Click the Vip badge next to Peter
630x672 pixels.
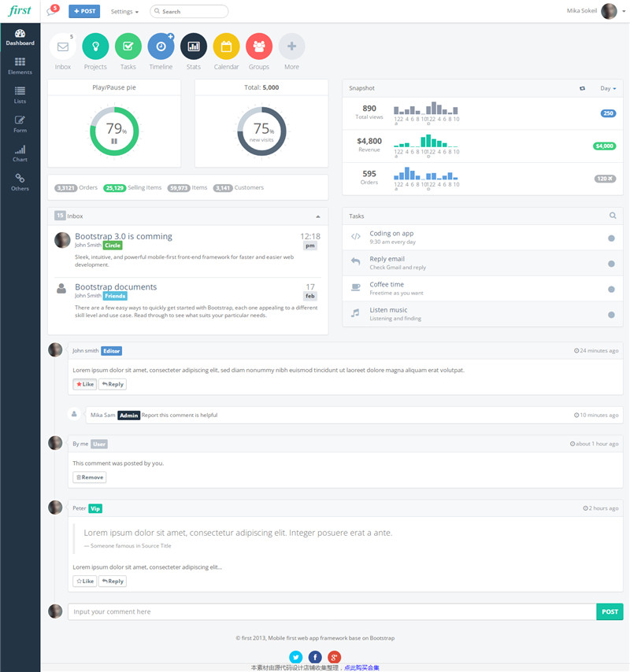point(95,508)
